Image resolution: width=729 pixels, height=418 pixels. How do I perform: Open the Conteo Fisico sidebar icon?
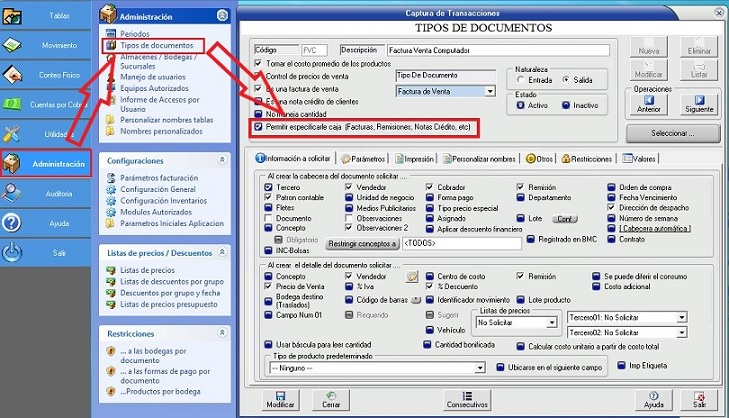[x=14, y=75]
